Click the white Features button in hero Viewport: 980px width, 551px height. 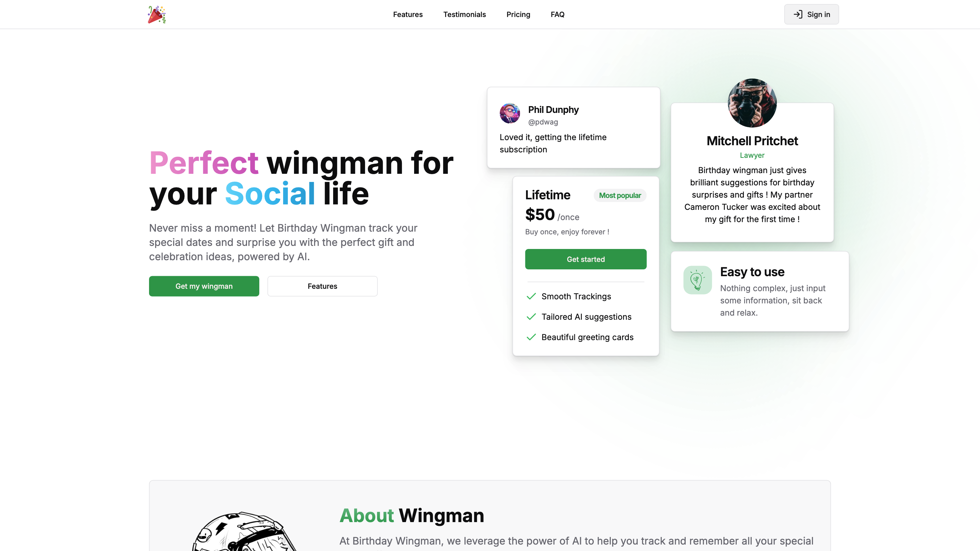click(322, 286)
